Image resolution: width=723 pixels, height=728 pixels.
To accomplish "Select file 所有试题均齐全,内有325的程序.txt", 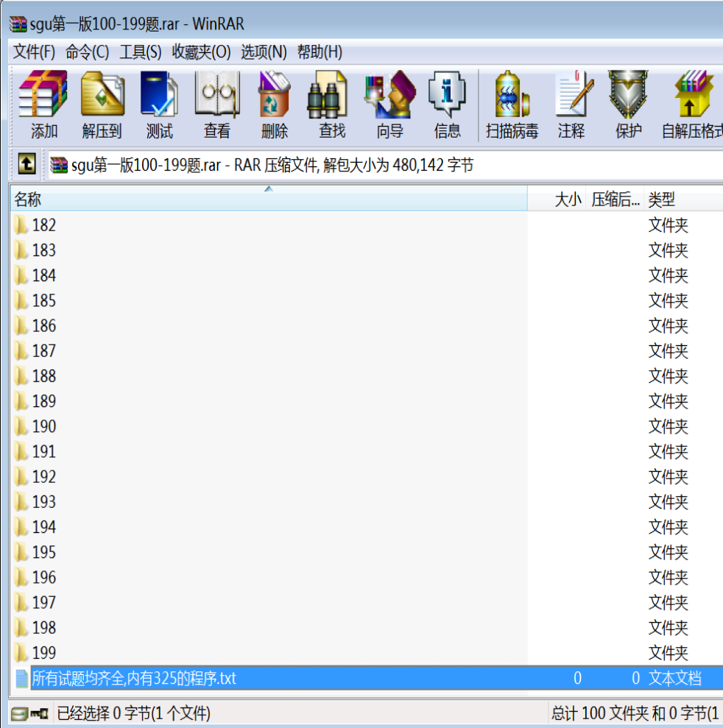I will 134,679.
